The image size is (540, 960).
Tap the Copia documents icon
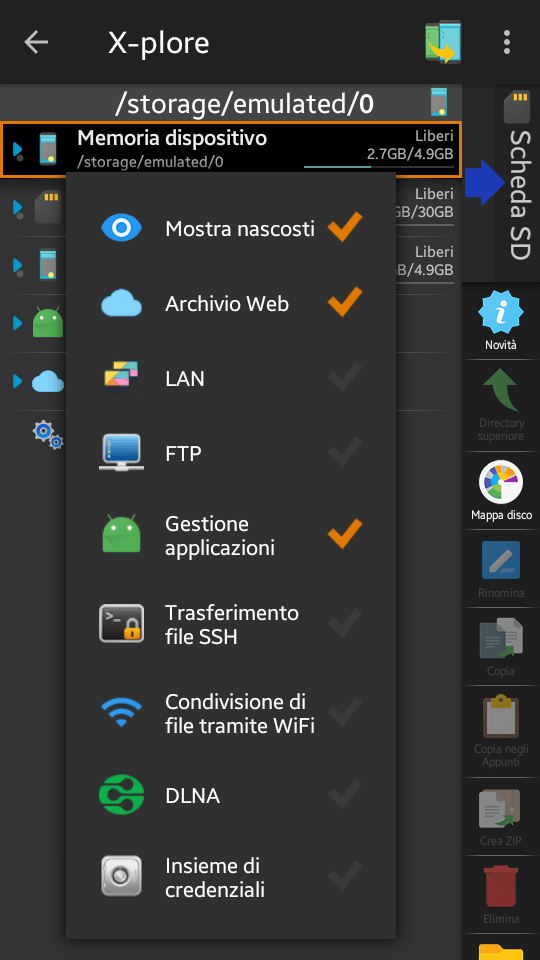(x=501, y=639)
